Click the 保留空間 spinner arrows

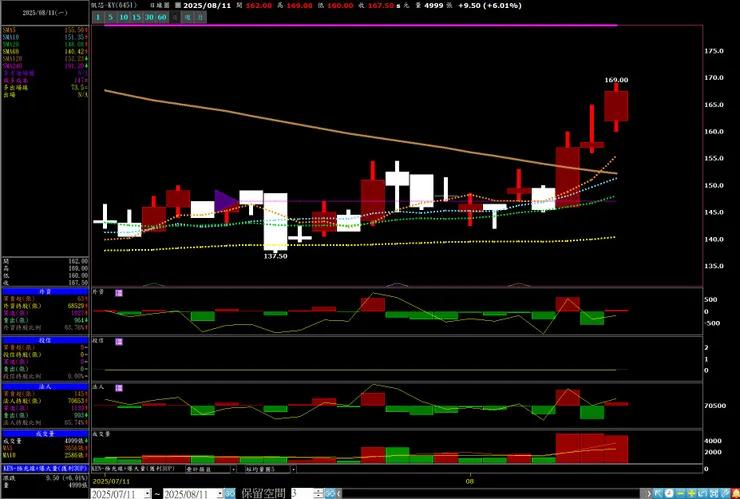[x=319, y=494]
